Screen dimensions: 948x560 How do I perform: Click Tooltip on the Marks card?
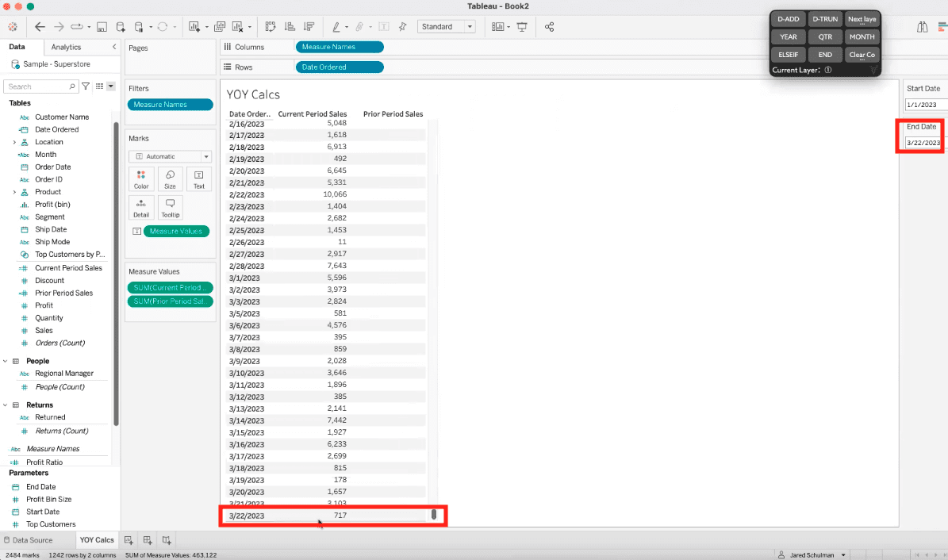(x=170, y=207)
